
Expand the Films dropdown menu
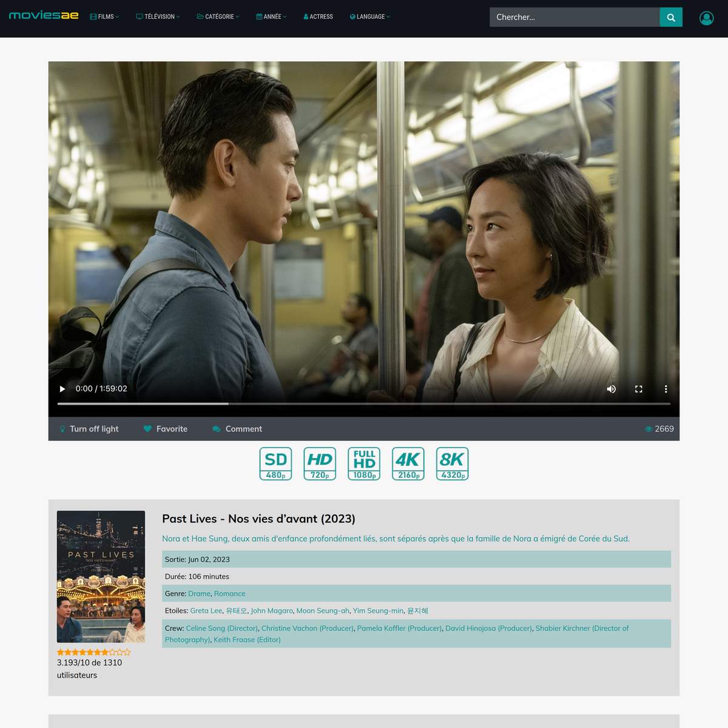pyautogui.click(x=104, y=17)
